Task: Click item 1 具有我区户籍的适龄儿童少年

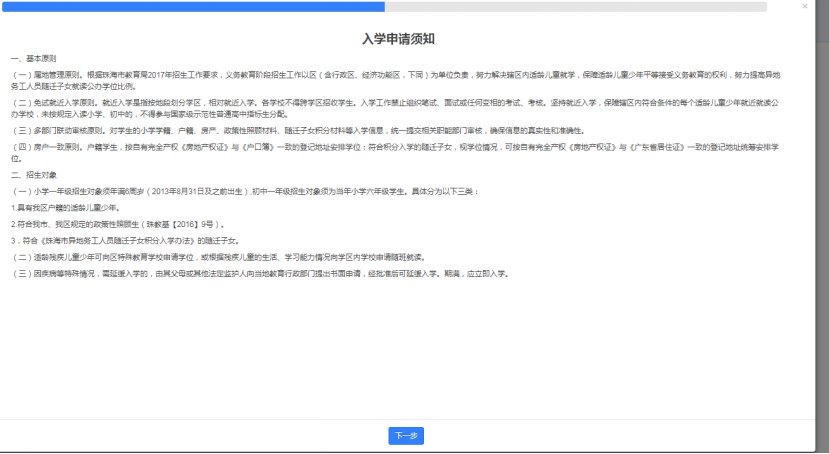Action: pyautogui.click(x=60, y=207)
